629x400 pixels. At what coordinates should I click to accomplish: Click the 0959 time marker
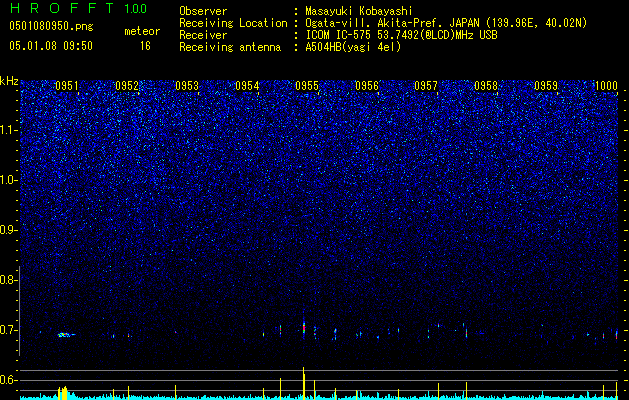point(546,86)
